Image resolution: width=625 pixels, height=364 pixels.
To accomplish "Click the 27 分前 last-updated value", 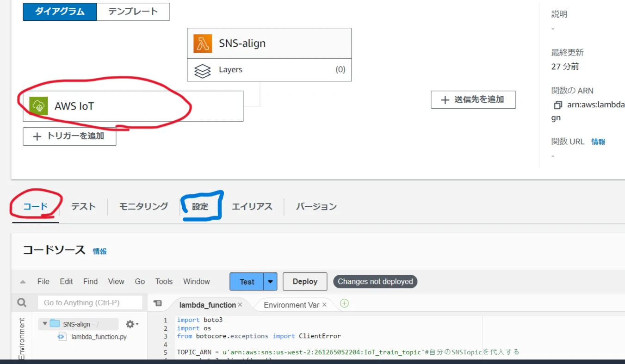I will 565,67.
